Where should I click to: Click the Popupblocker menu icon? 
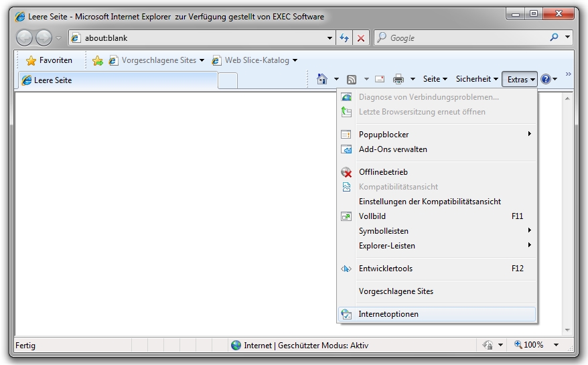pyautogui.click(x=346, y=135)
